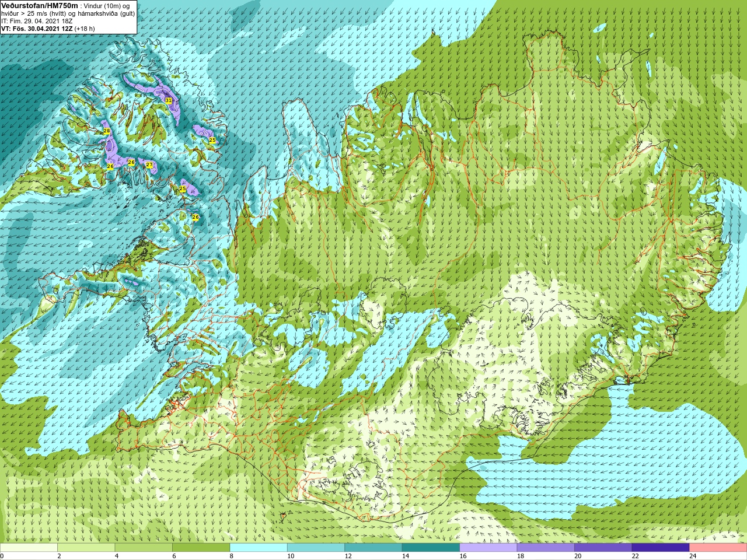Click the legend tick label 20
Image resolution: width=747 pixels, height=560 pixels.
(x=578, y=556)
